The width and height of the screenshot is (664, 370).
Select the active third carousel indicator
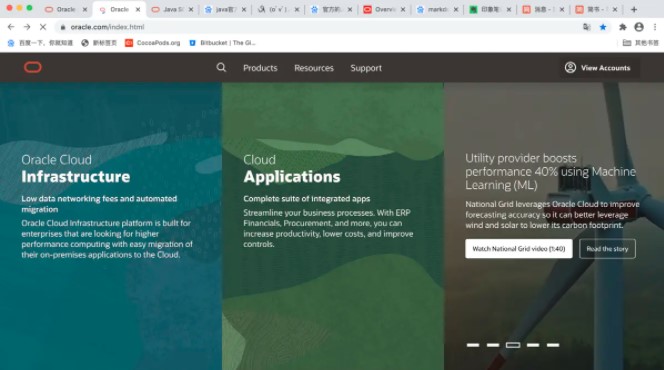coord(513,345)
